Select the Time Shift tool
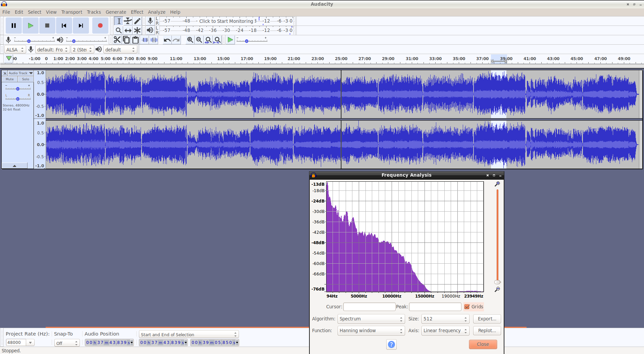The image size is (644, 354). 128,30
